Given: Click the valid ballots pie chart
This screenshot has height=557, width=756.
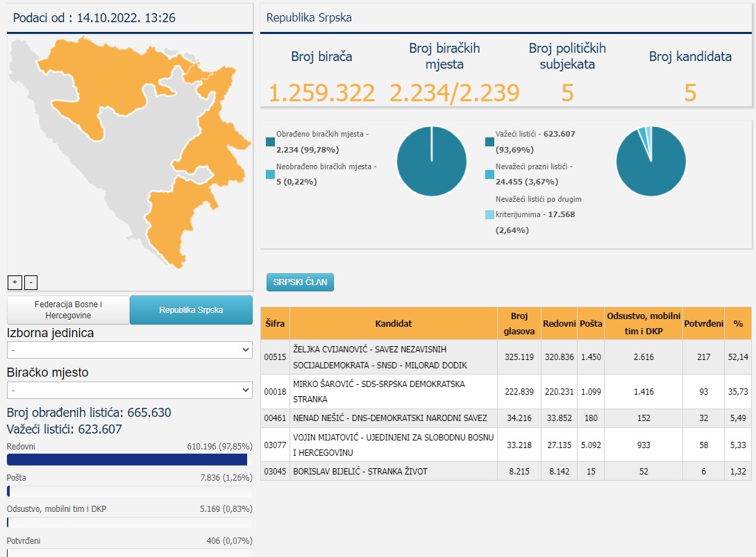Looking at the screenshot, I should (x=651, y=161).
